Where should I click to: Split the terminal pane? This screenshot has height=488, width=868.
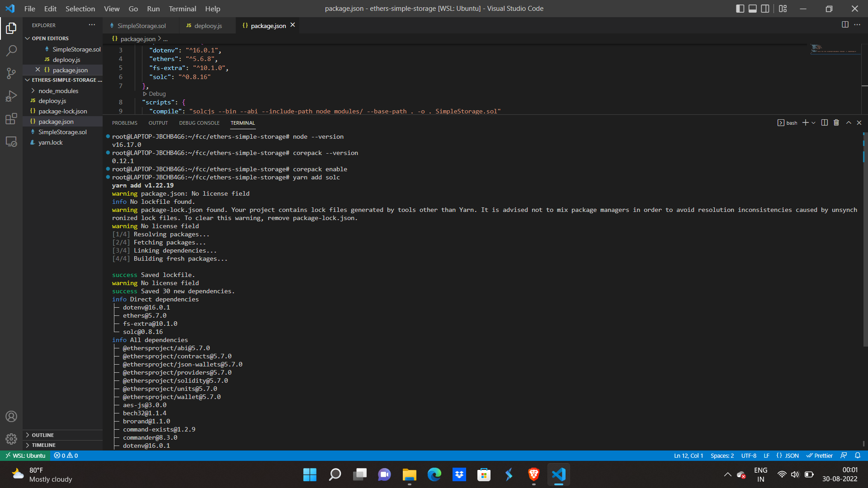pyautogui.click(x=825, y=123)
